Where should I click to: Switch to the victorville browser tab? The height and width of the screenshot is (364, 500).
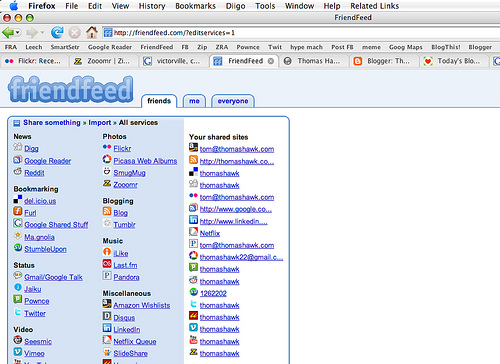(173, 61)
